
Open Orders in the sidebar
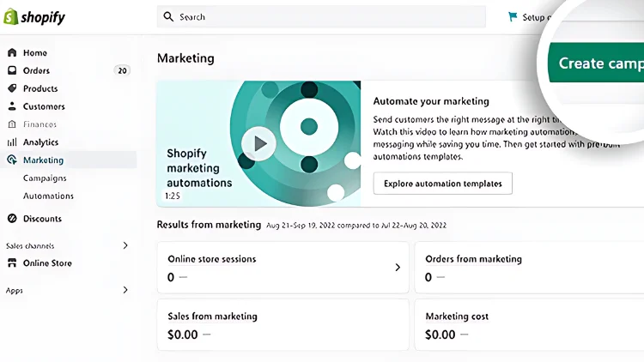(x=36, y=70)
